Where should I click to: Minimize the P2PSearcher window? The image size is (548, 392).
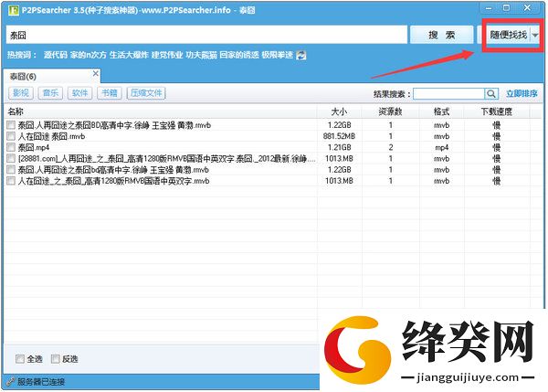(489, 8)
